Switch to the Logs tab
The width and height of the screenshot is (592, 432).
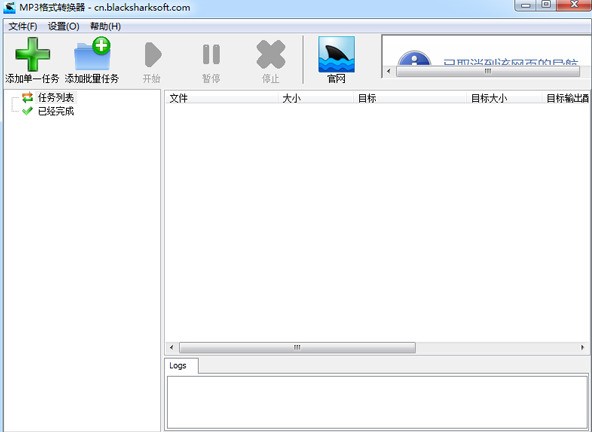click(181, 366)
